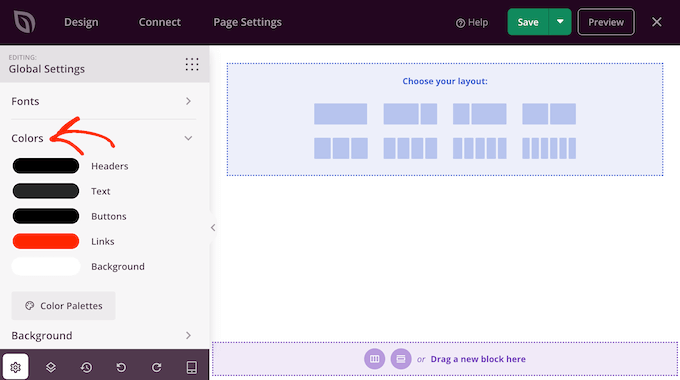Image resolution: width=680 pixels, height=380 pixels.
Task: Collapse the Colors section chevron
Action: click(188, 138)
